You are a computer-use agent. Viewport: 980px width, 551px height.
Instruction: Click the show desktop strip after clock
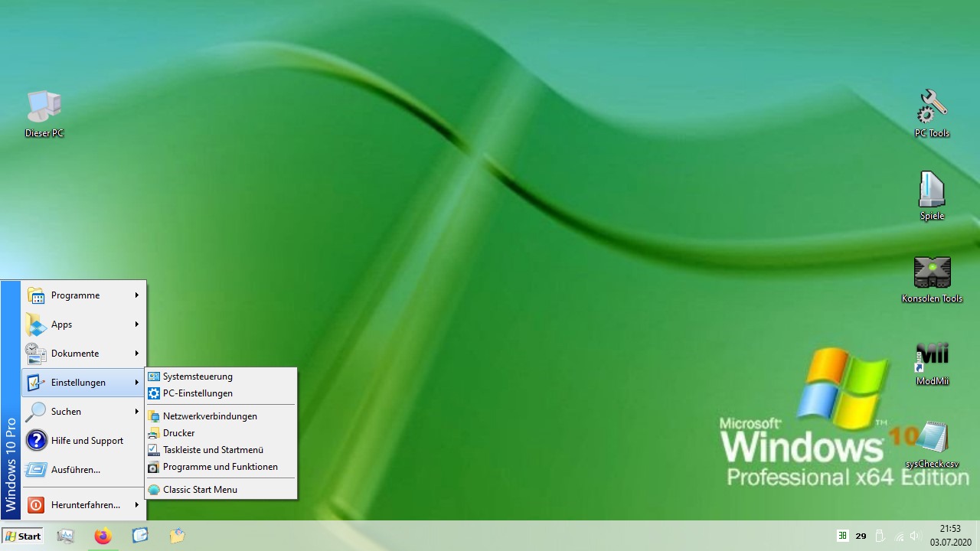click(x=977, y=536)
